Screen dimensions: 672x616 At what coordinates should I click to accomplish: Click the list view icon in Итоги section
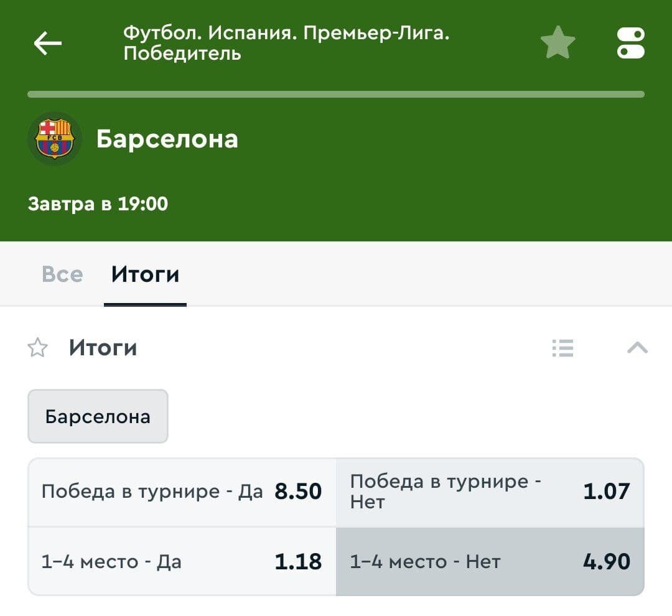[x=562, y=348]
